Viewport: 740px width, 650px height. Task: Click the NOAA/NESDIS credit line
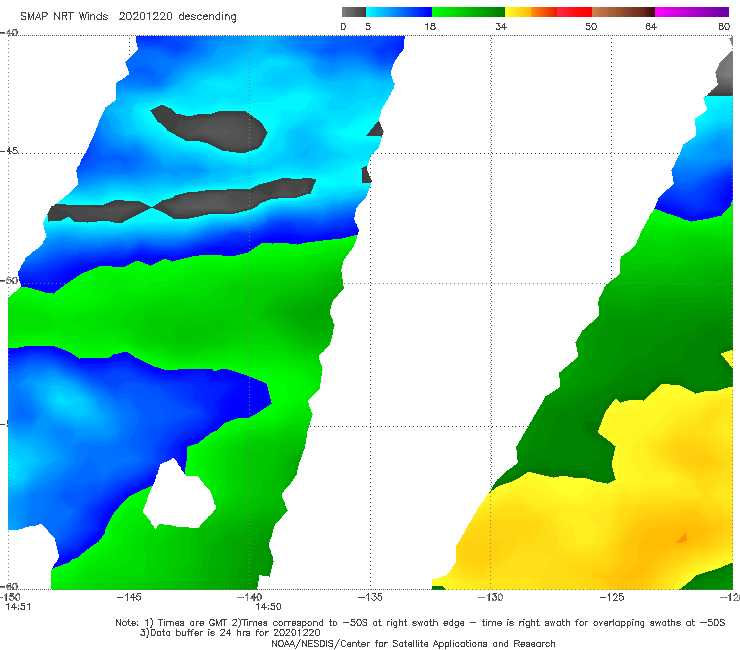click(x=413, y=644)
